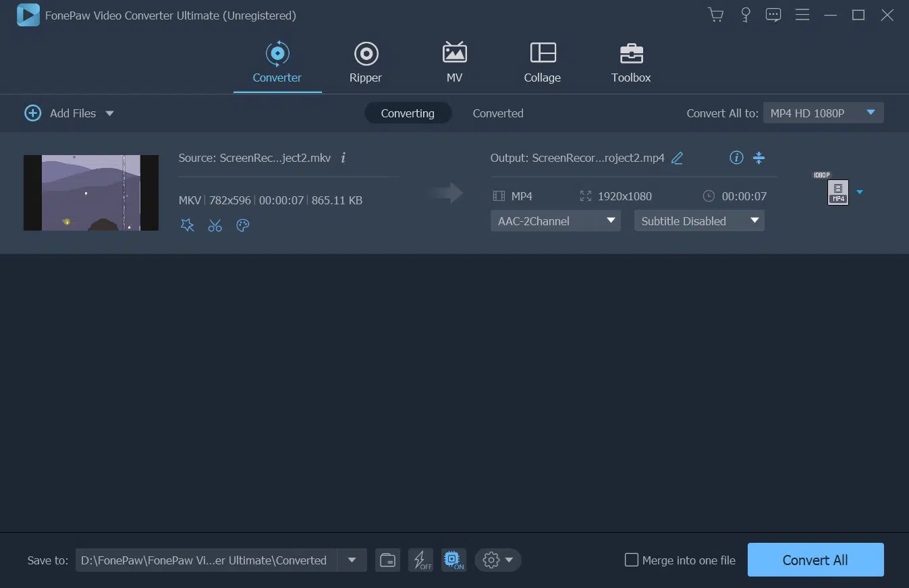Click the source video thumbnail

[91, 193]
